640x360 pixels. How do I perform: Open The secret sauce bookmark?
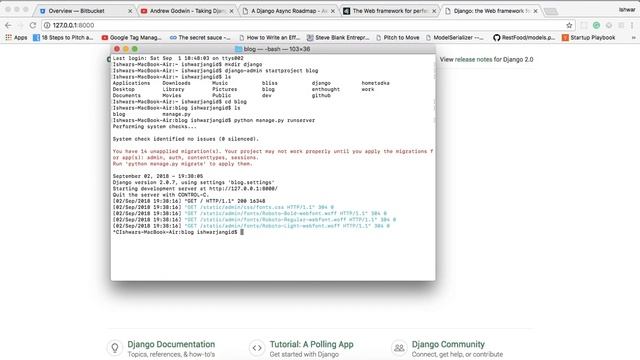tap(200, 38)
